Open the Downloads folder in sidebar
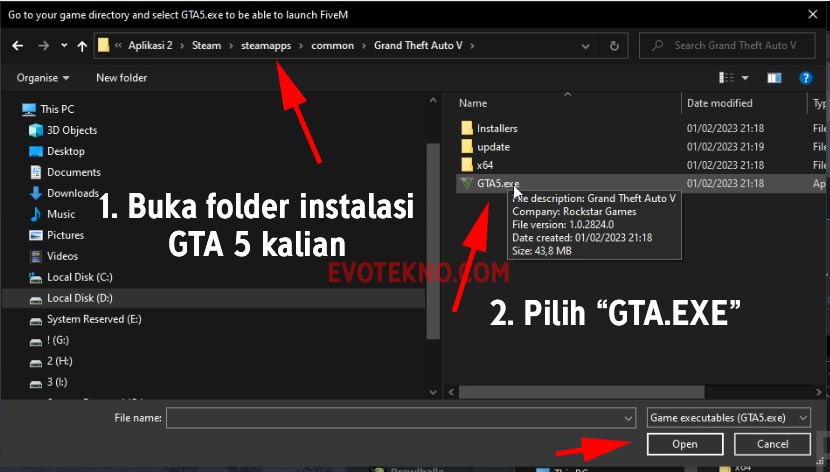The image size is (830, 472). click(72, 193)
